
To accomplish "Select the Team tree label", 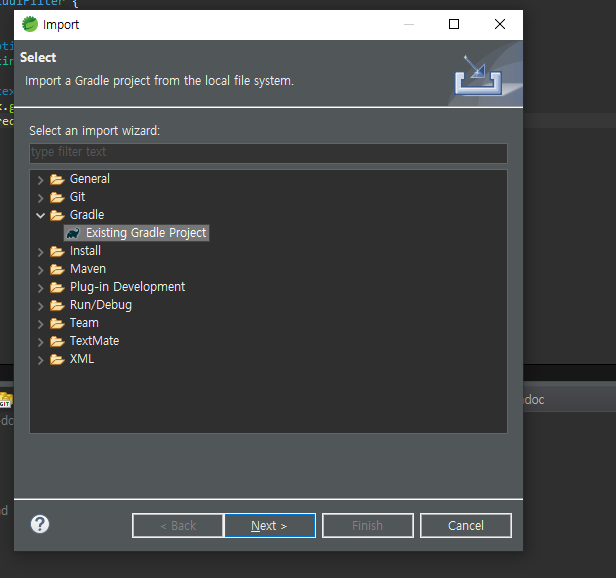I will 84,323.
